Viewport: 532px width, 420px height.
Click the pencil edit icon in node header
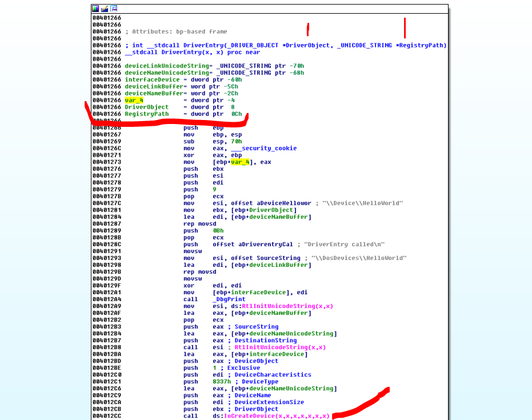click(x=105, y=9)
